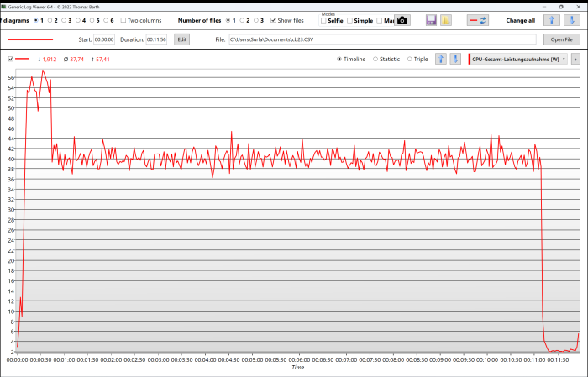
Task: Click the red line refresh icon button
Action: 478,21
